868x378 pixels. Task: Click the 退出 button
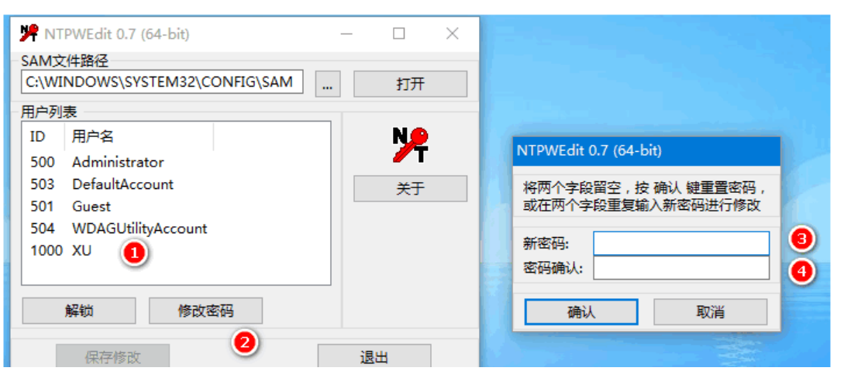tap(374, 356)
